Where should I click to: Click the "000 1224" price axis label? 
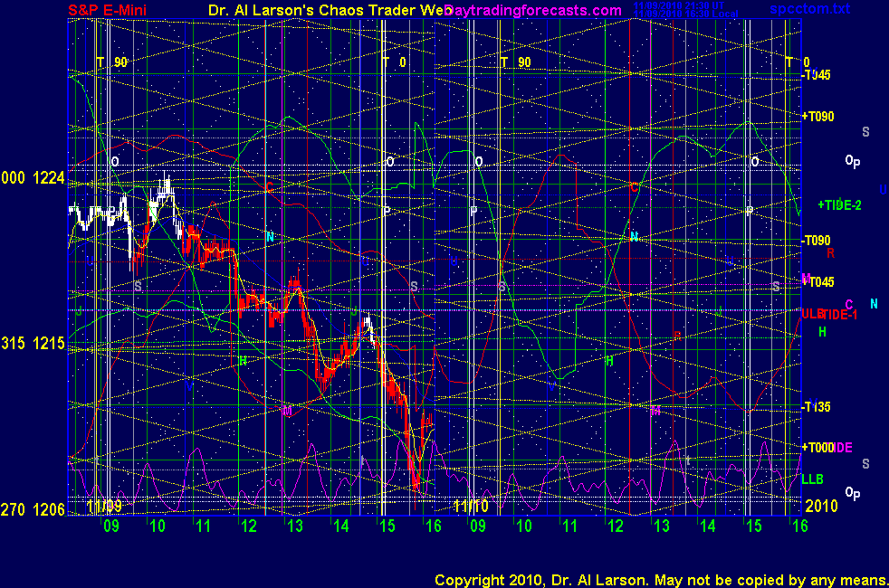[x=33, y=178]
